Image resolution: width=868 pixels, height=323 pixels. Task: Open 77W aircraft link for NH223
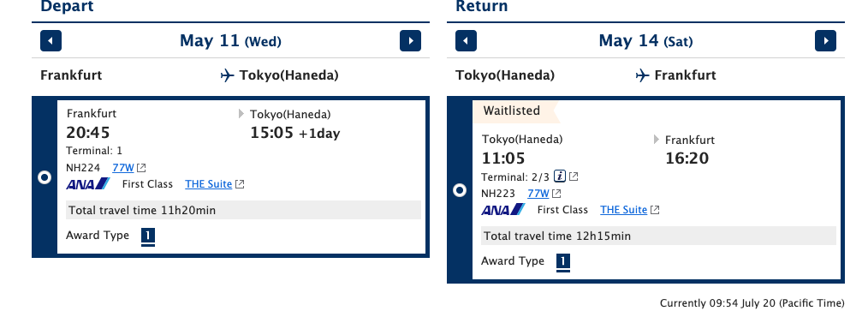[x=538, y=194]
